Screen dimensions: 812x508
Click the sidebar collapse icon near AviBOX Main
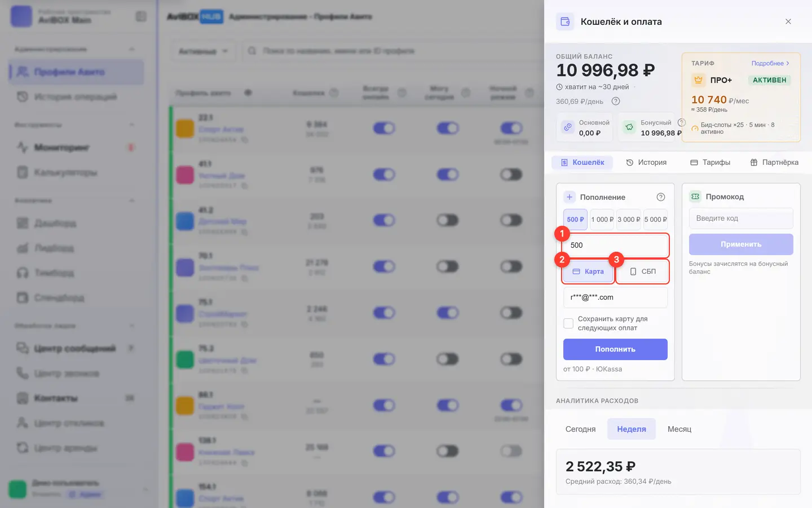(141, 16)
